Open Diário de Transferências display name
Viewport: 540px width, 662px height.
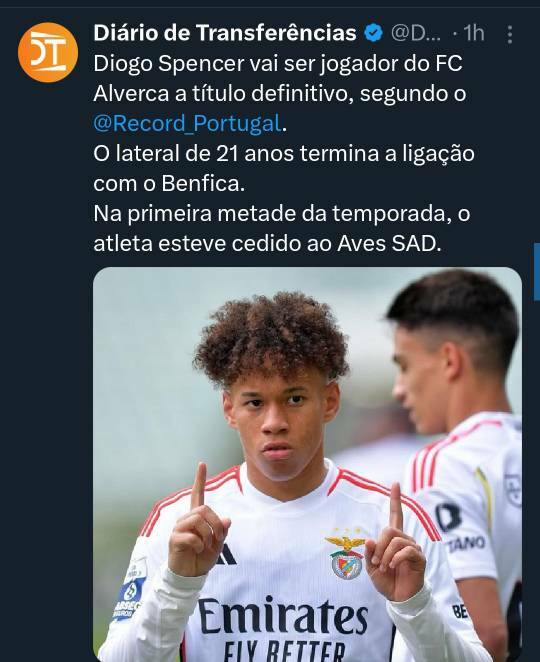pyautogui.click(x=225, y=33)
